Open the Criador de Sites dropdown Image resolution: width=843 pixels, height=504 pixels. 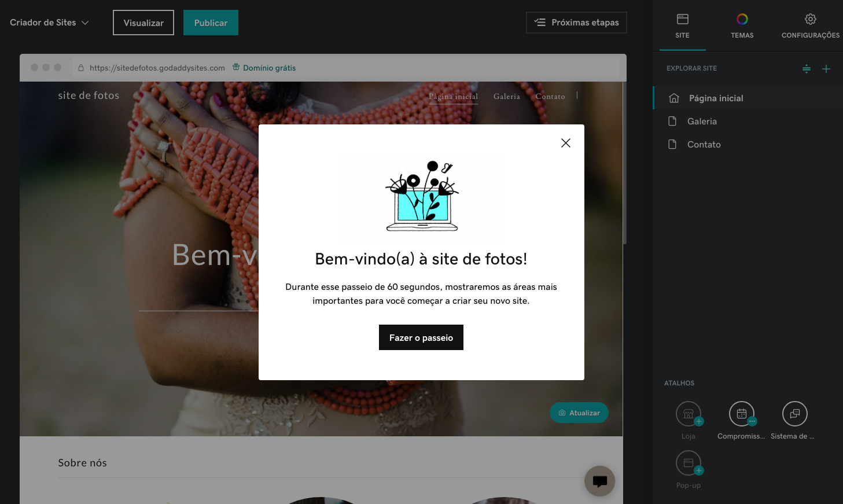pos(49,22)
